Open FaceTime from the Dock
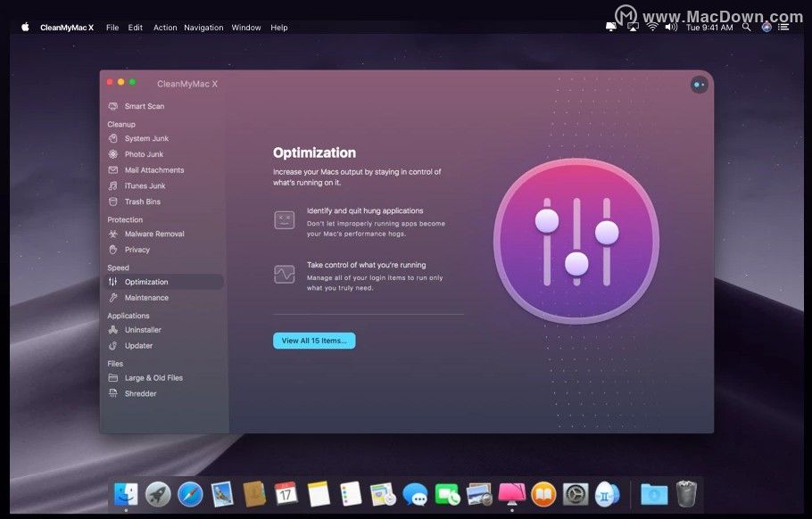Image resolution: width=812 pixels, height=519 pixels. (447, 494)
